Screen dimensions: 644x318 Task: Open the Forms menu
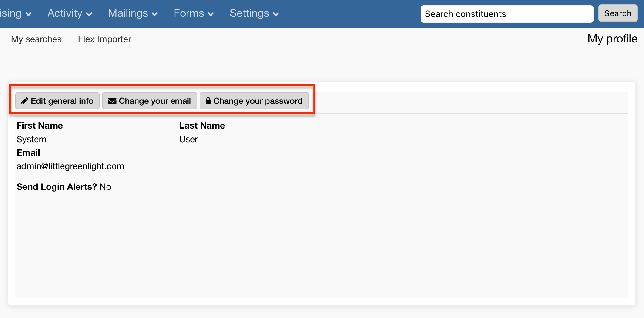pos(194,13)
